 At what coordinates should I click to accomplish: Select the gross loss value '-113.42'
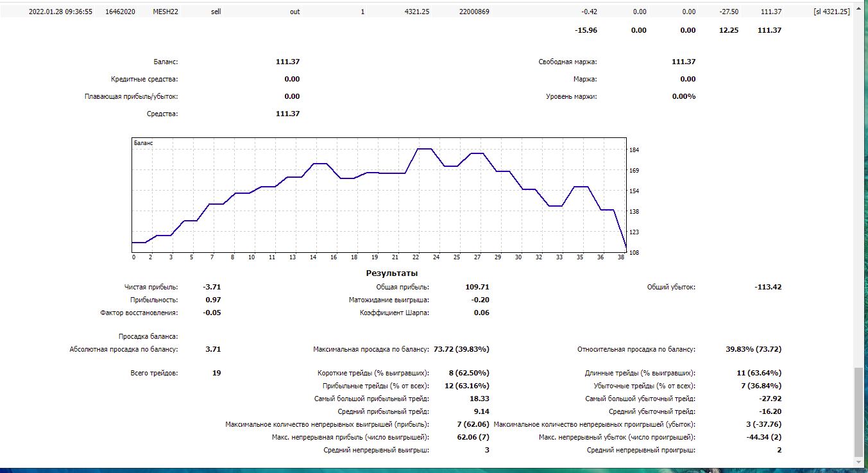[769, 287]
